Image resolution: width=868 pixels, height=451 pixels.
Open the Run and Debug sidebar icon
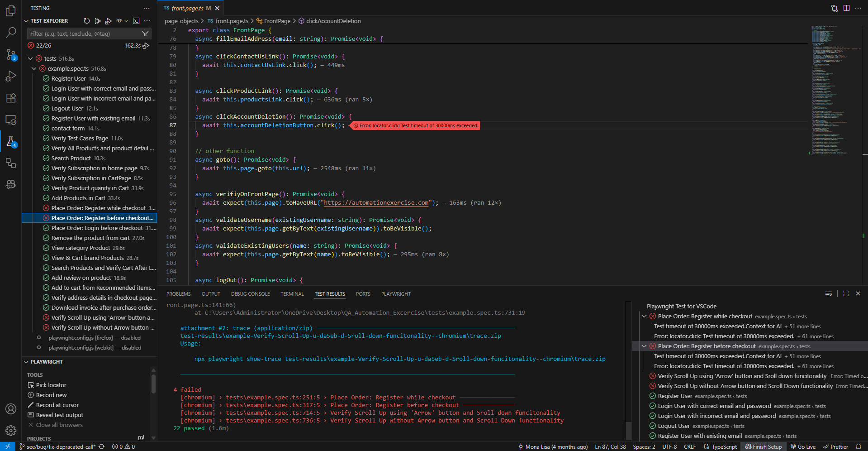pos(11,76)
